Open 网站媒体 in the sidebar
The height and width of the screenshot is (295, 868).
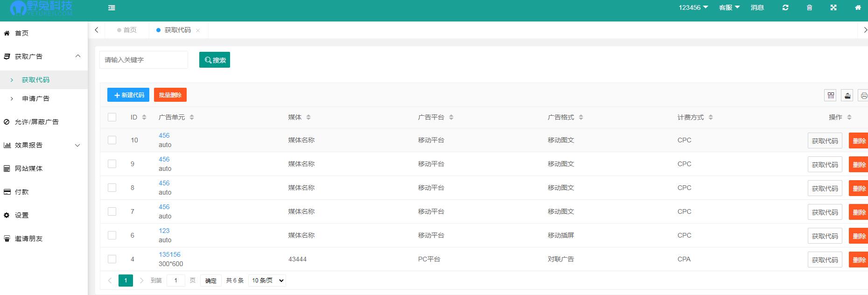coord(44,169)
